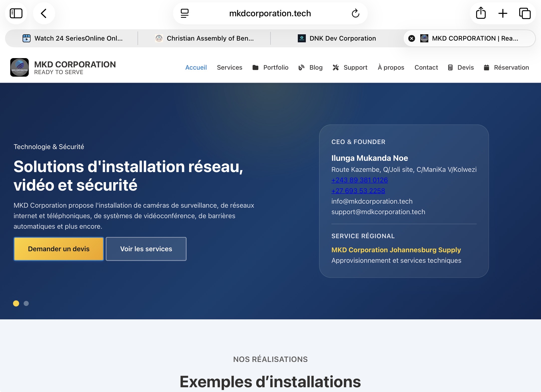Open the Services nav link
Image resolution: width=541 pixels, height=392 pixels.
pyautogui.click(x=229, y=67)
